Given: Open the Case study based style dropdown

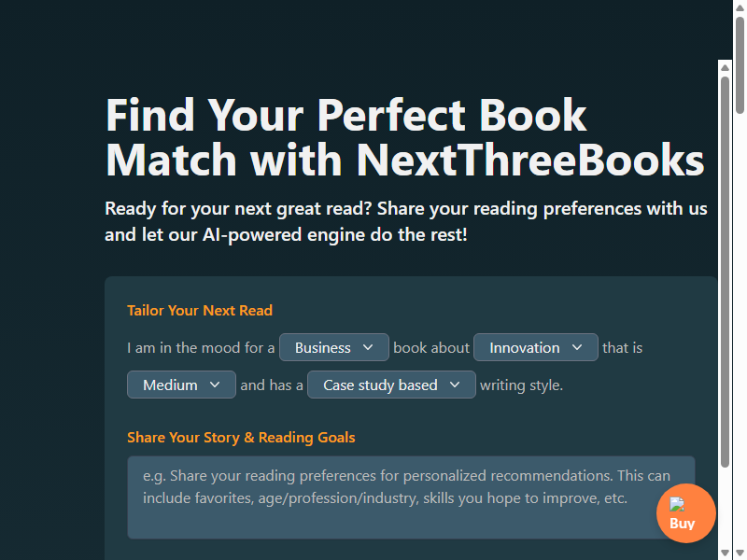Looking at the screenshot, I should click(x=391, y=385).
